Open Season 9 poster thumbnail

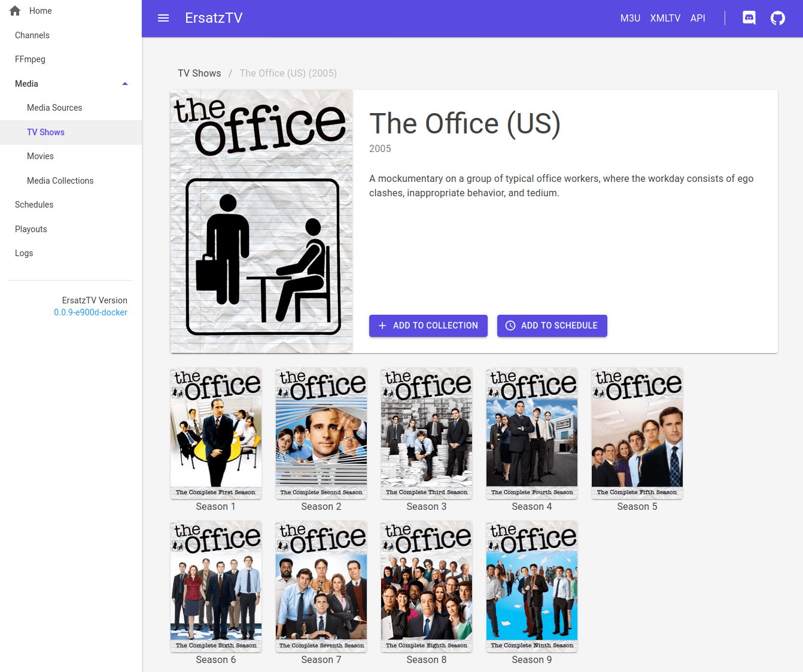pyautogui.click(x=532, y=586)
